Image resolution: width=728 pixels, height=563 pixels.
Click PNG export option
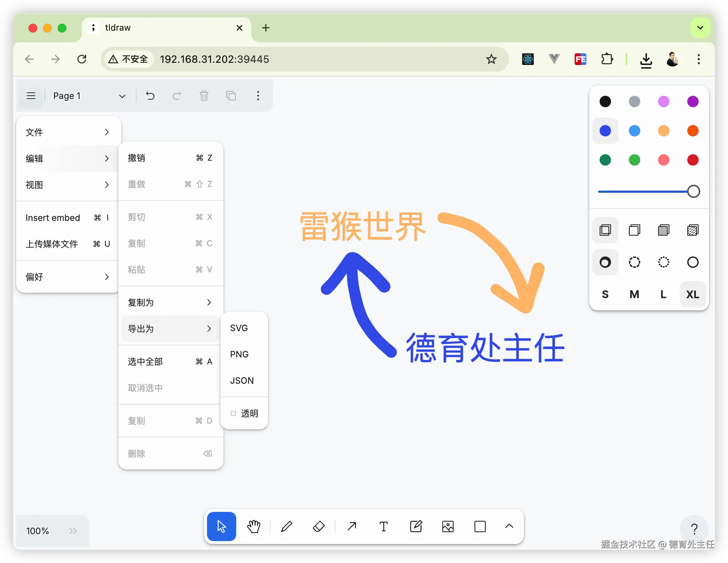(x=239, y=354)
